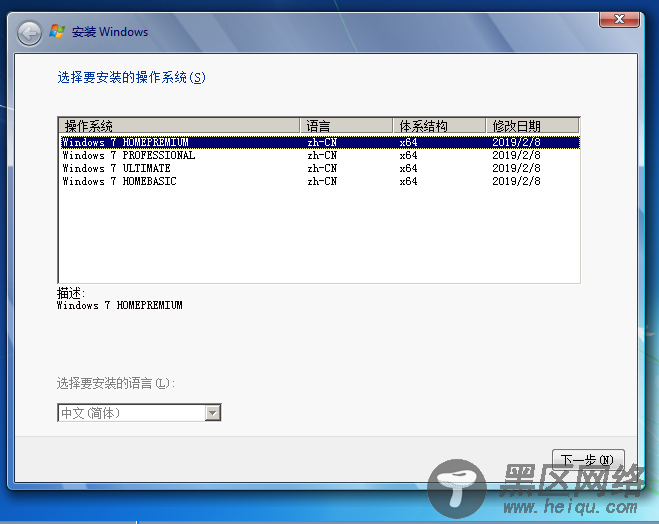Click the round back arrow button

pyautogui.click(x=29, y=33)
